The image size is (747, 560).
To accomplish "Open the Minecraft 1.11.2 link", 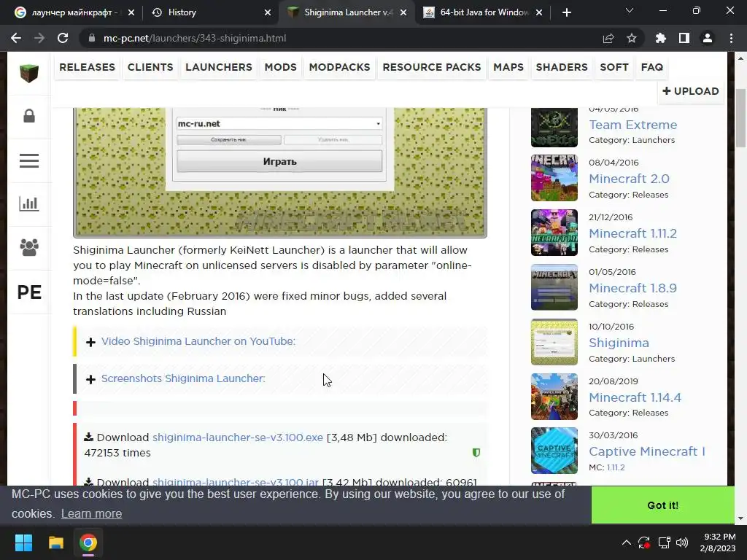I will point(632,233).
